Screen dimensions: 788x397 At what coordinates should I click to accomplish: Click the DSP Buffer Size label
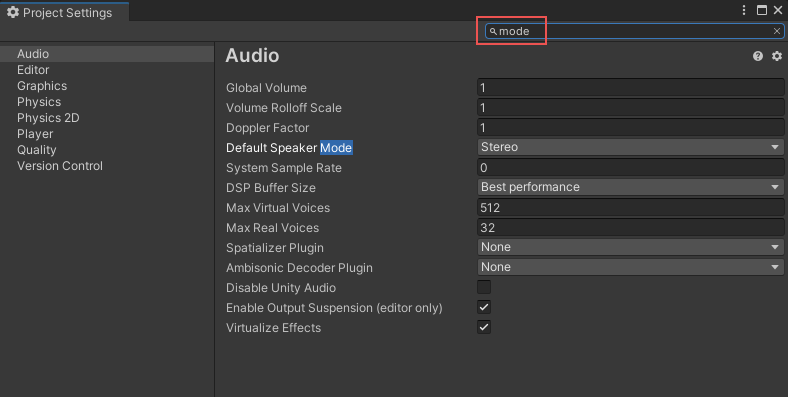point(271,188)
